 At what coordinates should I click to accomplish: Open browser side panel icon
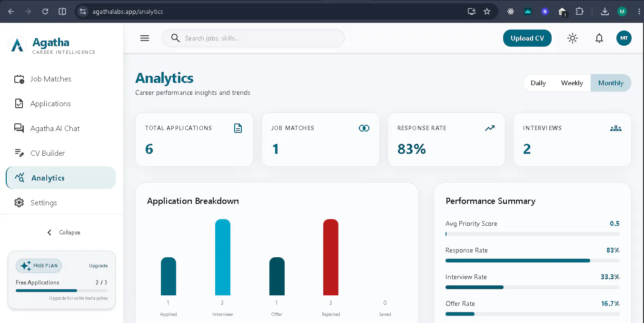pyautogui.click(x=62, y=11)
